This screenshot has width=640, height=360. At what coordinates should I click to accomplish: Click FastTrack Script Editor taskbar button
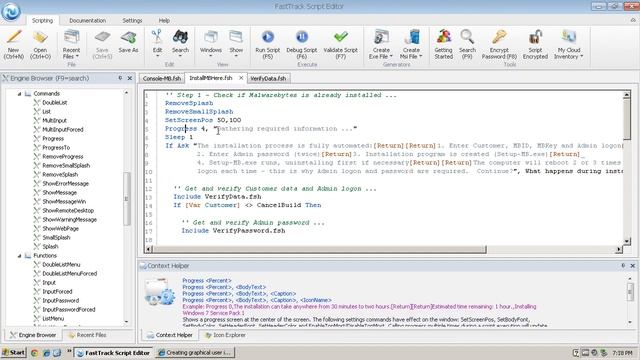coord(113,353)
